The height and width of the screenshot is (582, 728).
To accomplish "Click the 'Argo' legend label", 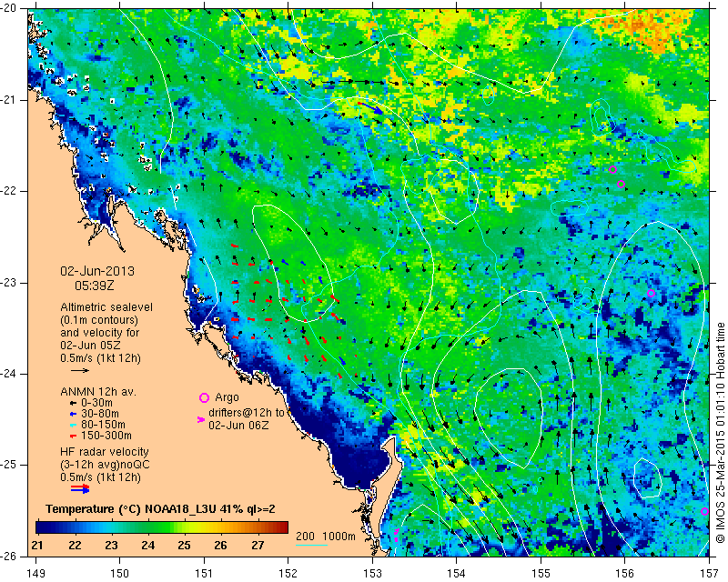I will coord(227,397).
